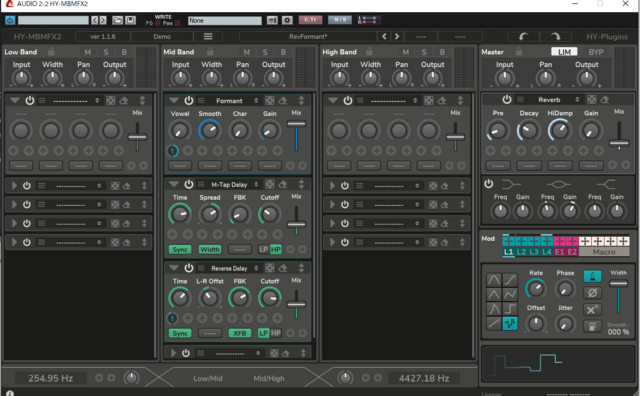The width and height of the screenshot is (640, 396).
Task: Click the master BYP bypass button
Action: pyautogui.click(x=596, y=52)
